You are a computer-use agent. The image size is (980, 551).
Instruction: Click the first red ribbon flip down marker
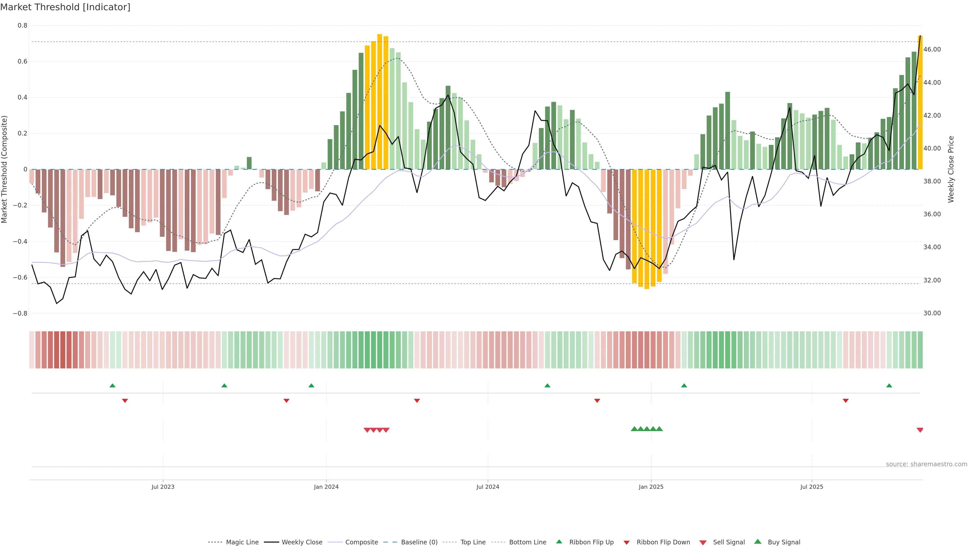tap(125, 401)
